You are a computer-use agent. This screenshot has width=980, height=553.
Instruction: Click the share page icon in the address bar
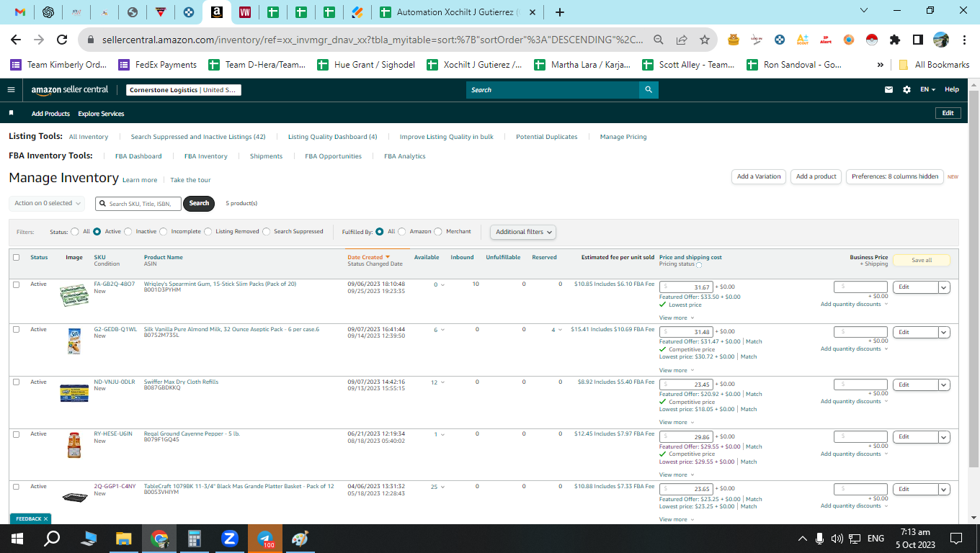pyautogui.click(x=682, y=40)
